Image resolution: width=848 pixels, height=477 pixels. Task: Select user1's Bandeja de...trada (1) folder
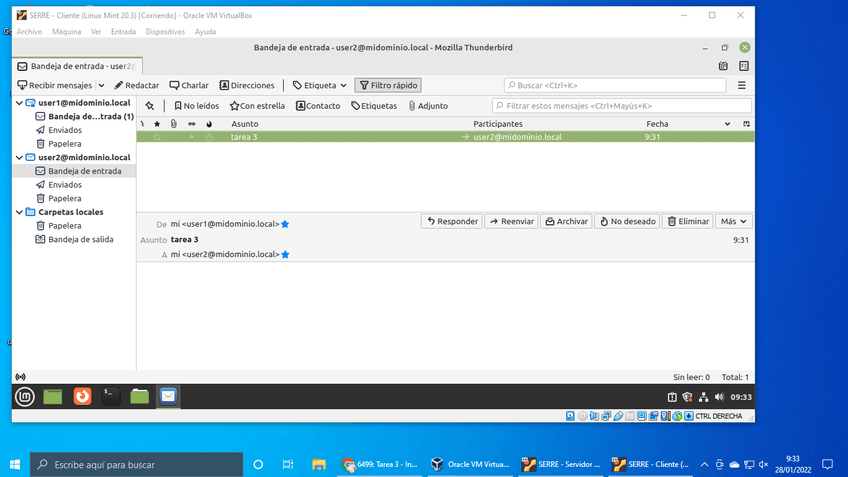point(84,116)
